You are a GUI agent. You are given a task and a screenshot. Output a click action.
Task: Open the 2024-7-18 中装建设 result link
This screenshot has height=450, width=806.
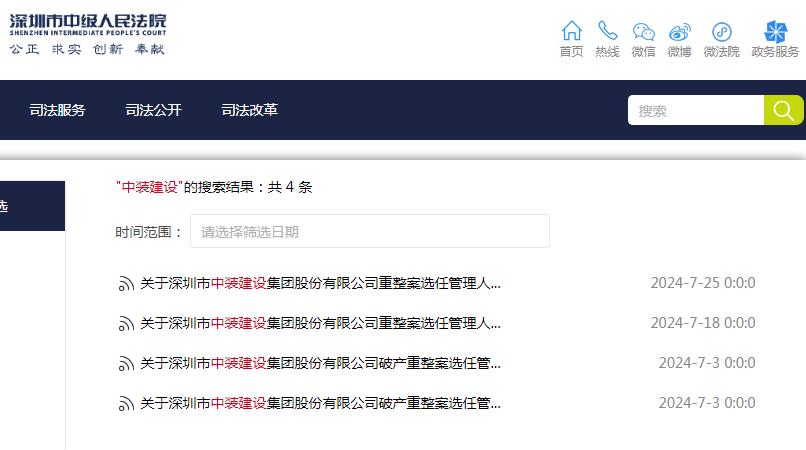click(x=320, y=323)
